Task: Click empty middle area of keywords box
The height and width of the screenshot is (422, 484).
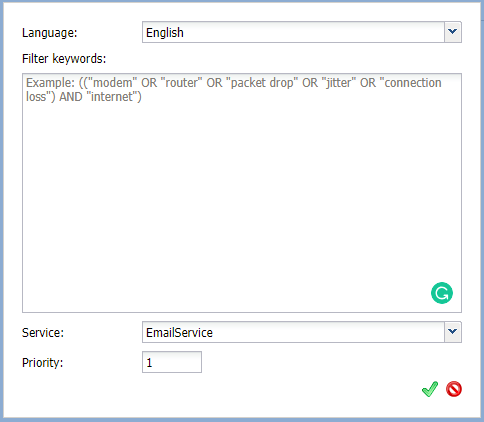Action: point(233,200)
